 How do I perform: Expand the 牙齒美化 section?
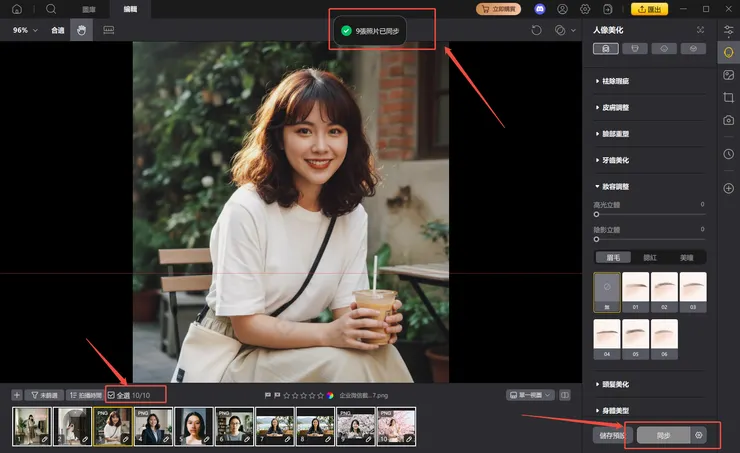pyautogui.click(x=614, y=160)
